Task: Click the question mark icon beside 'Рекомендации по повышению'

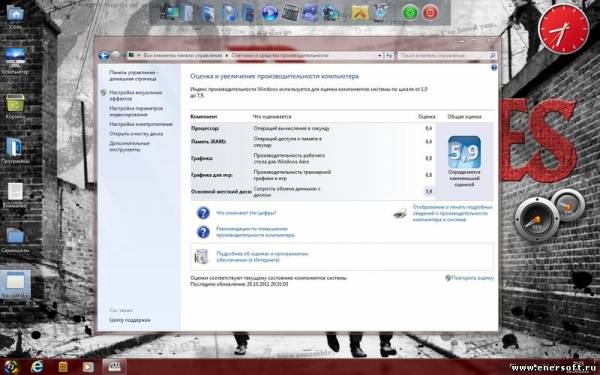Action: pyautogui.click(x=203, y=232)
